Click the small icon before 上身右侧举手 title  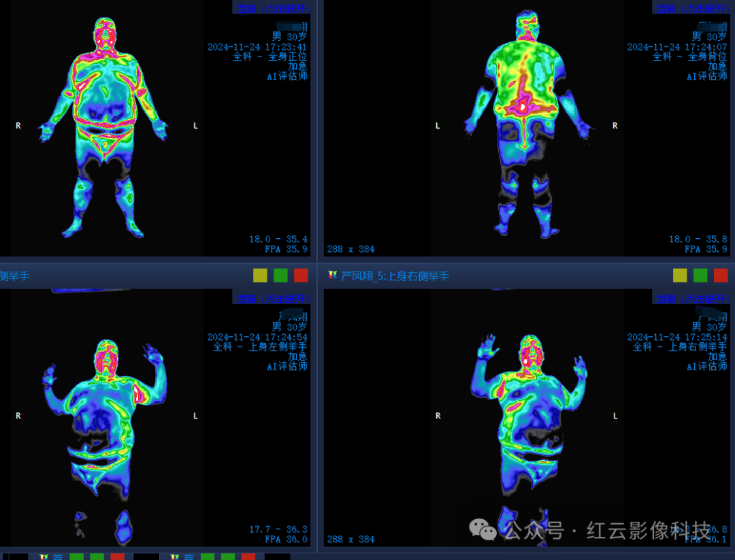pyautogui.click(x=333, y=276)
